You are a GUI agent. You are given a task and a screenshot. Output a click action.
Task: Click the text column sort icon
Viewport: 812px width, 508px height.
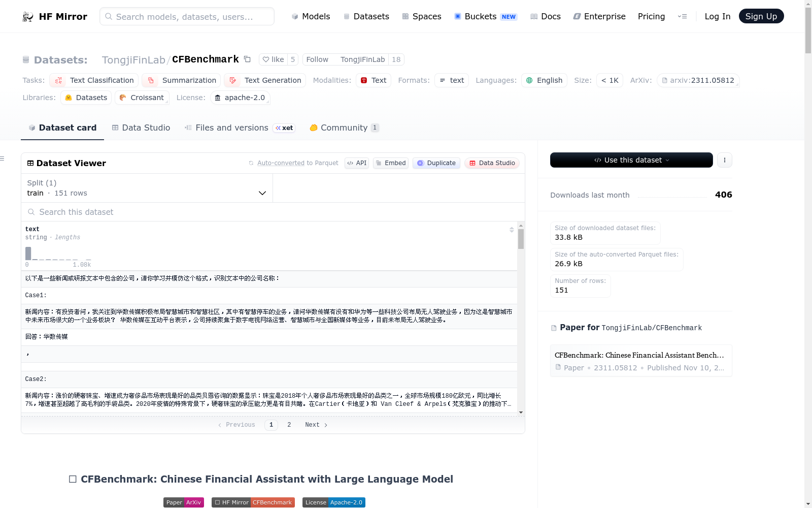pos(512,230)
